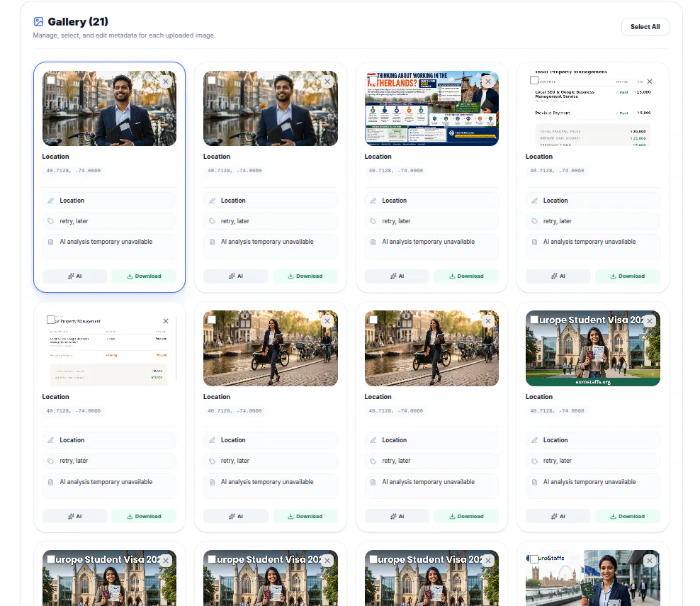The width and height of the screenshot is (700, 606).
Task: Click sparkle icon in blue-outlined card's AI button
Action: pos(71,276)
